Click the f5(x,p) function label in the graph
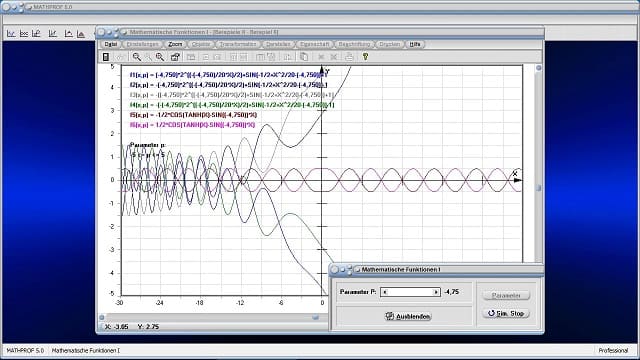The width and height of the screenshot is (640, 360). pos(193,115)
